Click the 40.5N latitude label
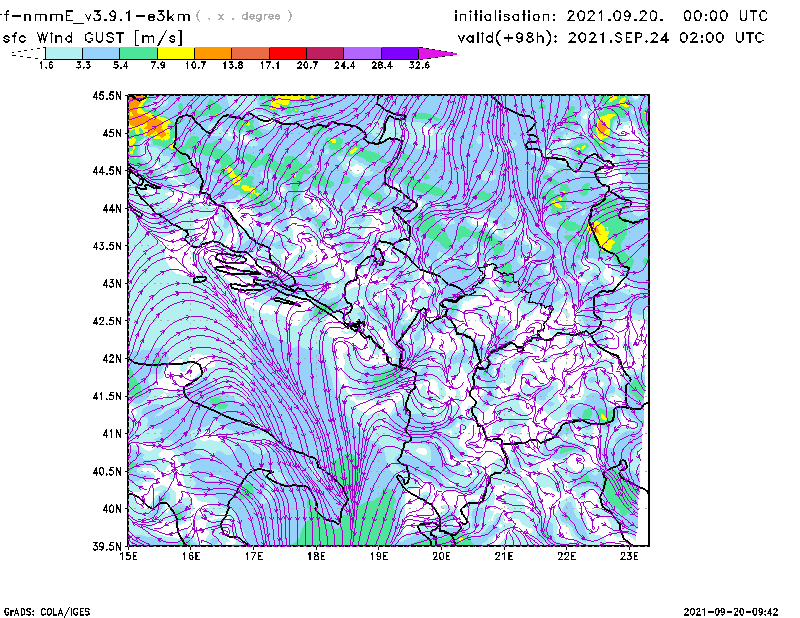The height and width of the screenshot is (618, 800). (x=107, y=472)
